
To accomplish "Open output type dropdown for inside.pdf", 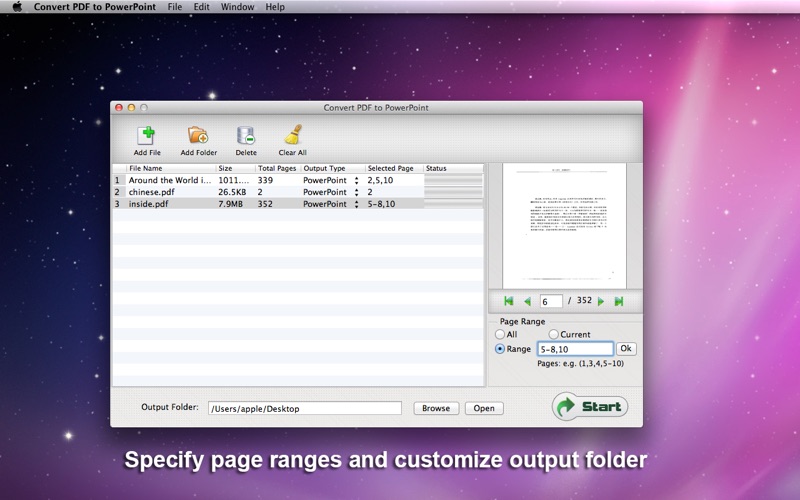I will 356,204.
